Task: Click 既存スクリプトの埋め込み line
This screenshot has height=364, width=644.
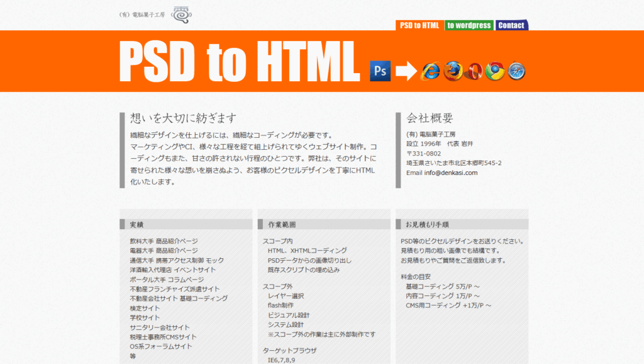Action: (304, 270)
